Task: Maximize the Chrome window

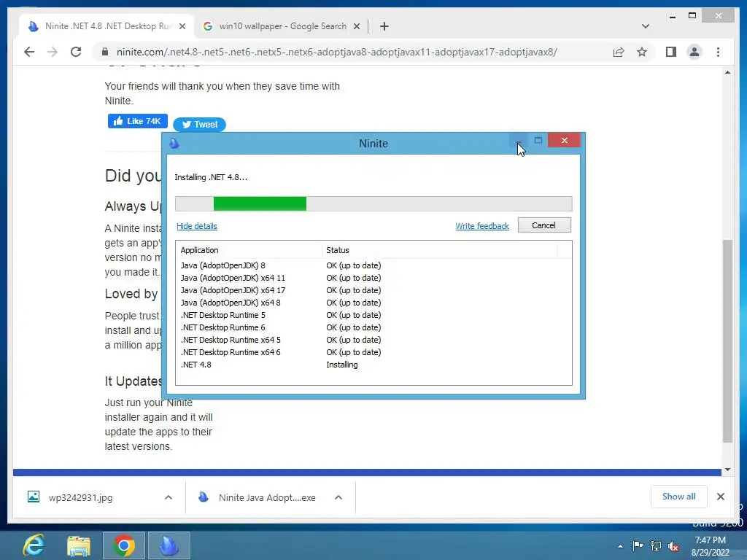Action: tap(692, 16)
